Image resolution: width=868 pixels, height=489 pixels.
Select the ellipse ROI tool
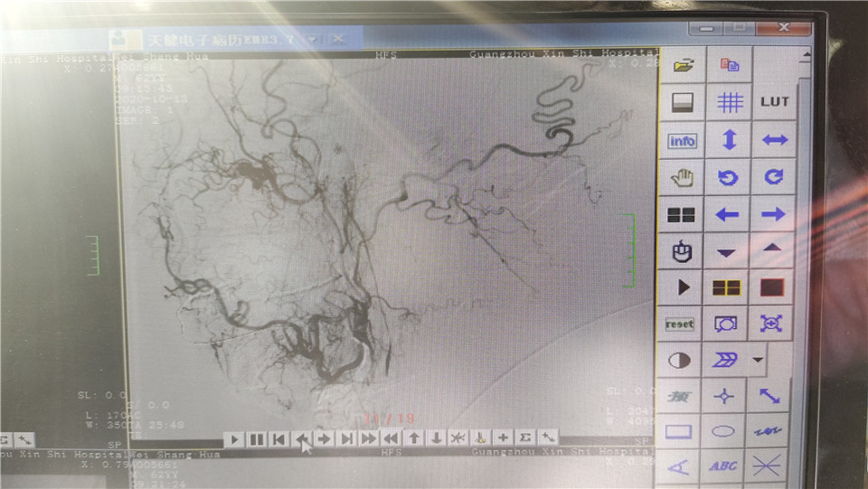723,431
